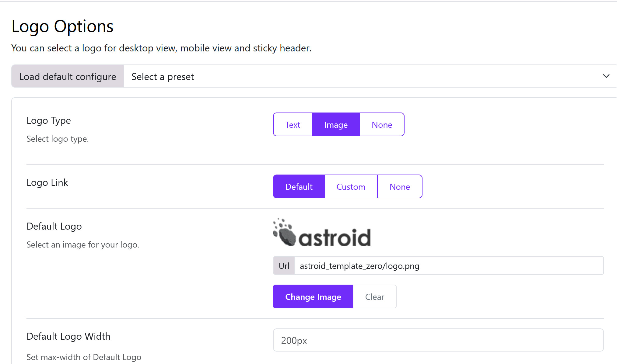Screen dimensions: 617x364
Task: Click the Change Image button
Action: coord(313,296)
